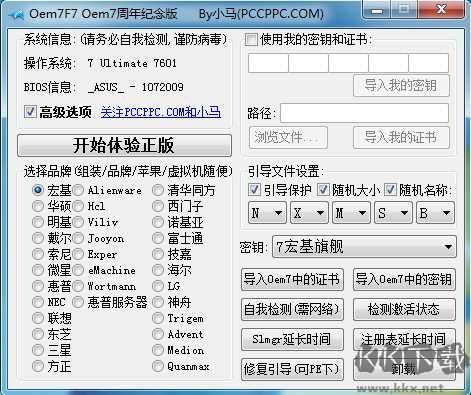The width and height of the screenshot is (471, 395).
Task: Click the first product key segment box
Action: click(x=268, y=63)
